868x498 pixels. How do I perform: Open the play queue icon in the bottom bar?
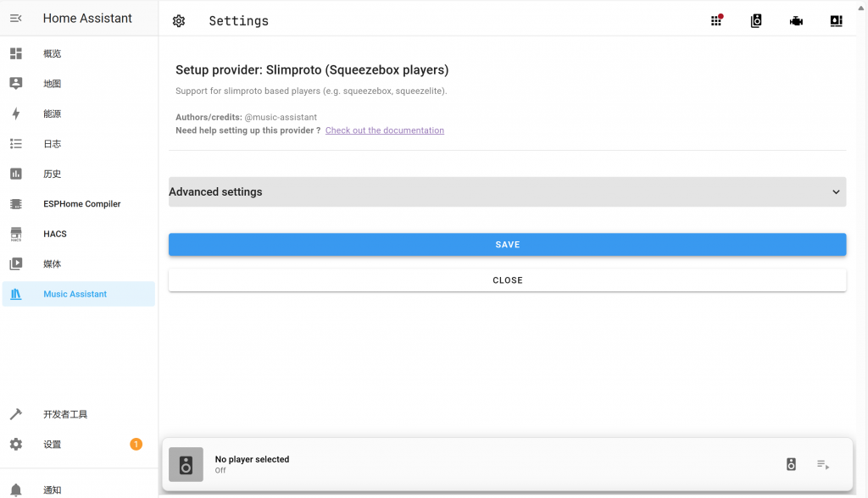point(823,464)
